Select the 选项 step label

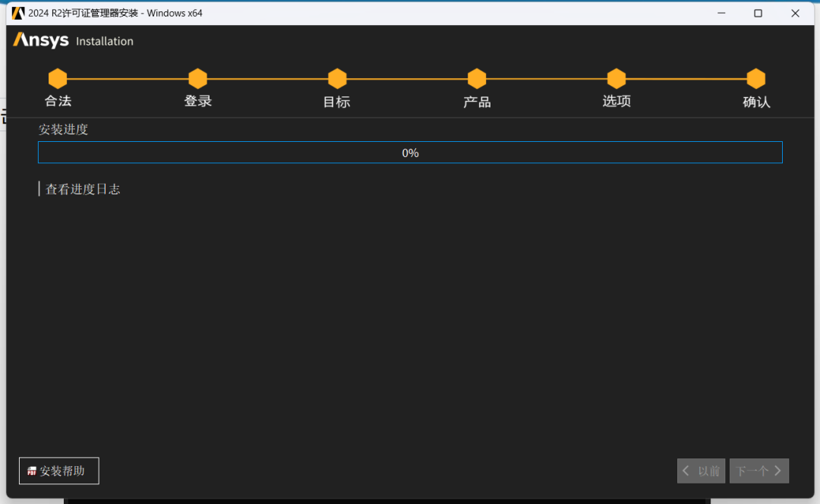tap(617, 101)
